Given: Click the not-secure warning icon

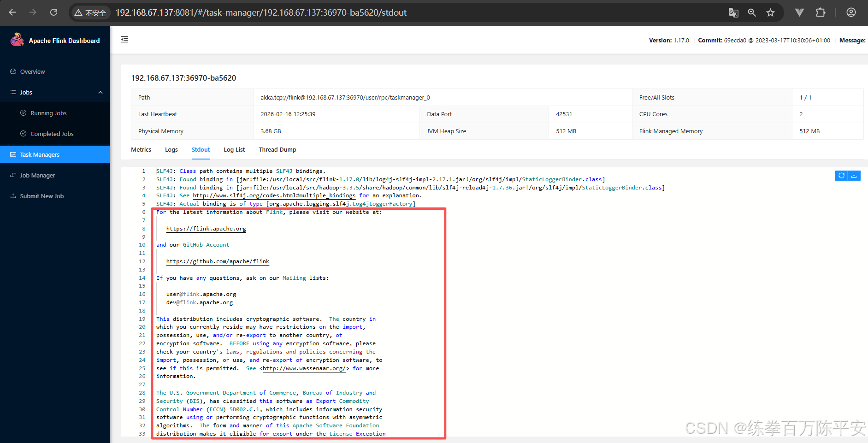Looking at the screenshot, I should coord(78,13).
